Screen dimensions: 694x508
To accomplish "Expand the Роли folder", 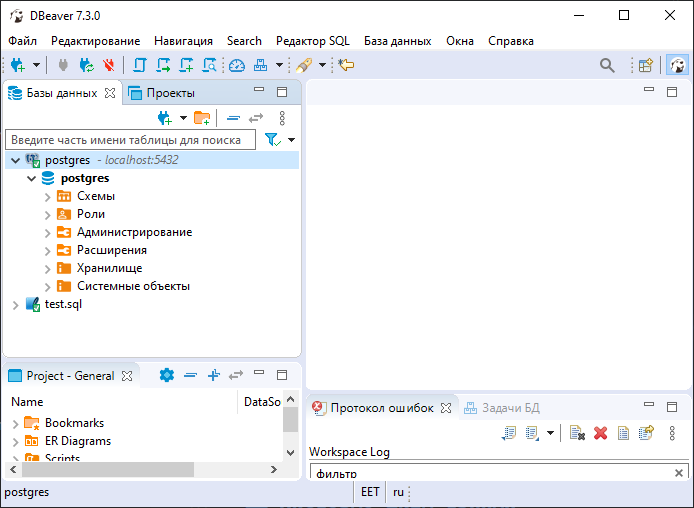I will (47, 215).
